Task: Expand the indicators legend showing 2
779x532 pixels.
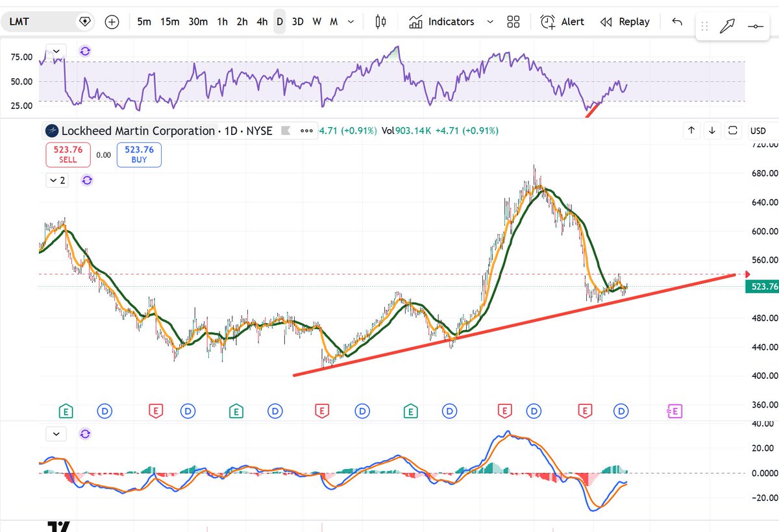Action: pos(58,180)
